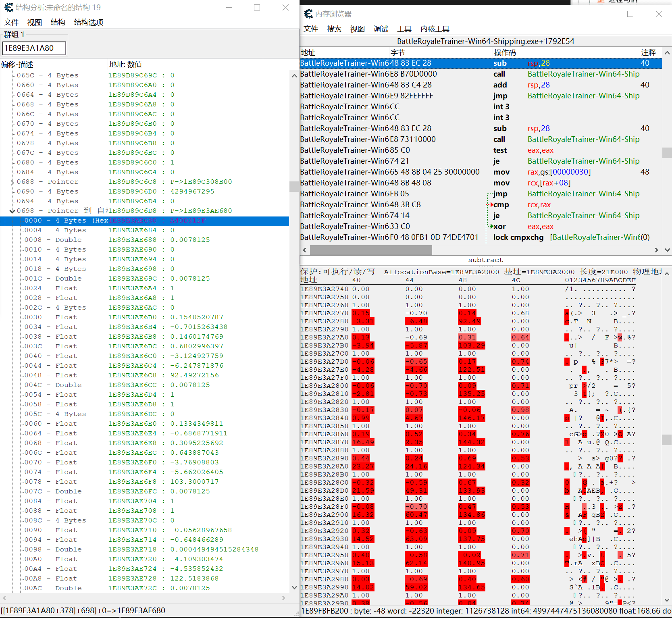The width and height of the screenshot is (672, 618).
Task: Click the 字节 column header in disassembler
Action: 441,52
